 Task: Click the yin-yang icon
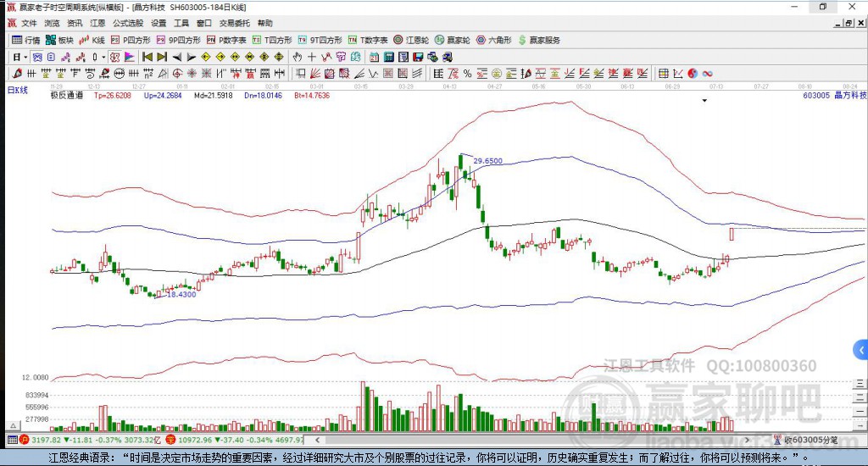[x=693, y=73]
